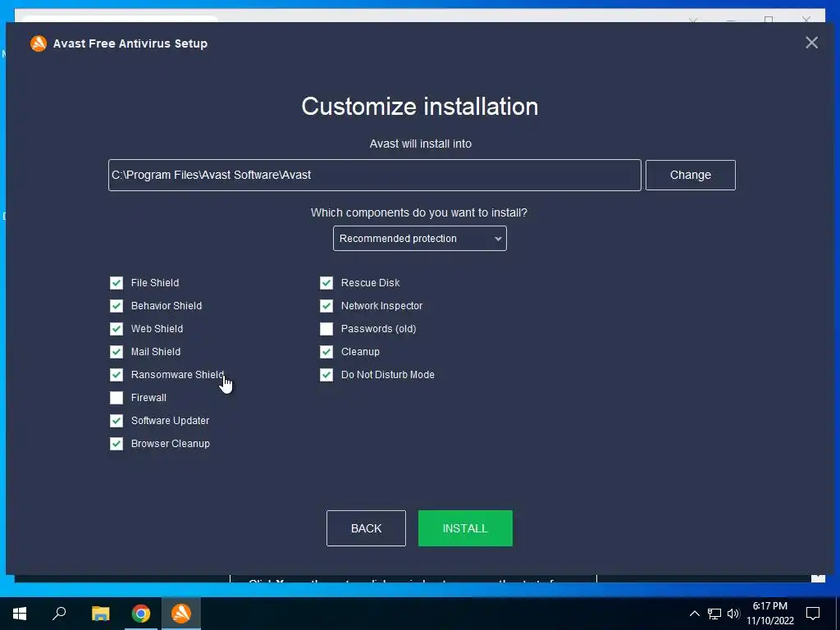Uncheck the Behavior Shield component

point(116,306)
